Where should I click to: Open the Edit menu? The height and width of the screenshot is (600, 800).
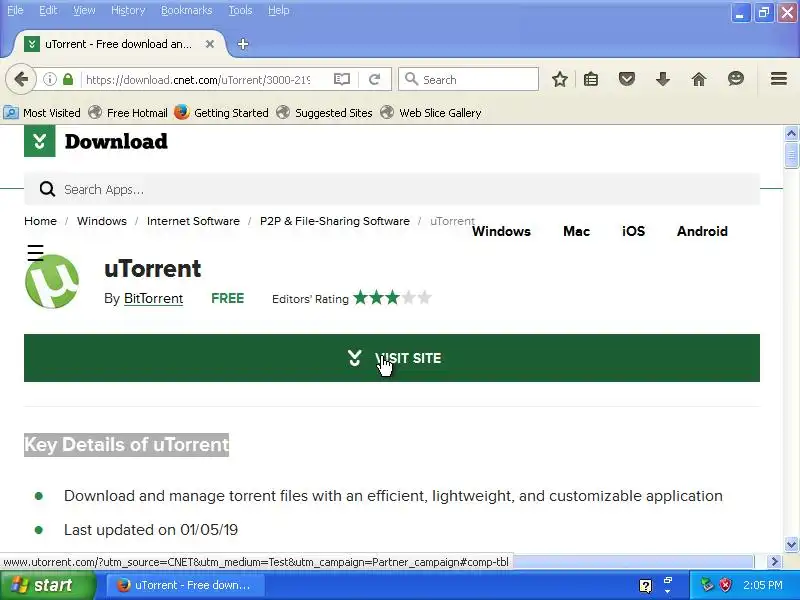tap(48, 10)
